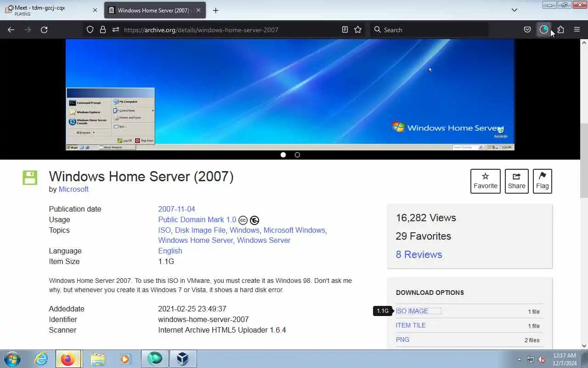Open the Share button

[x=517, y=181]
